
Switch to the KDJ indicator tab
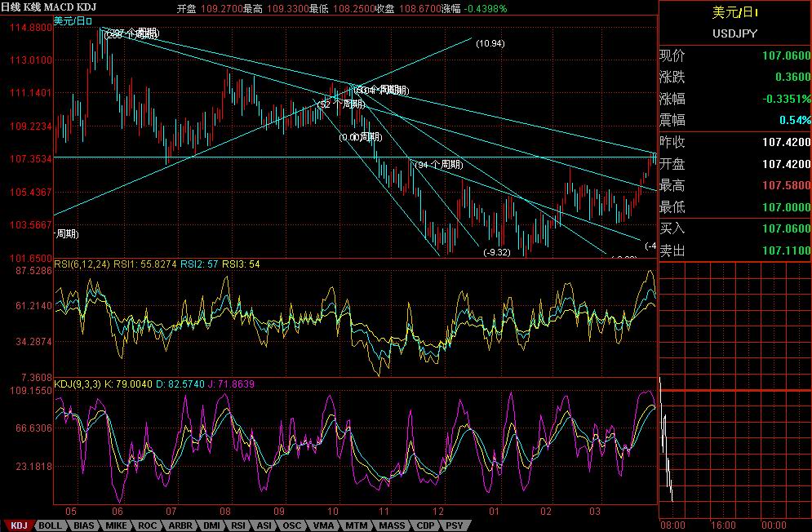pyautogui.click(x=18, y=525)
